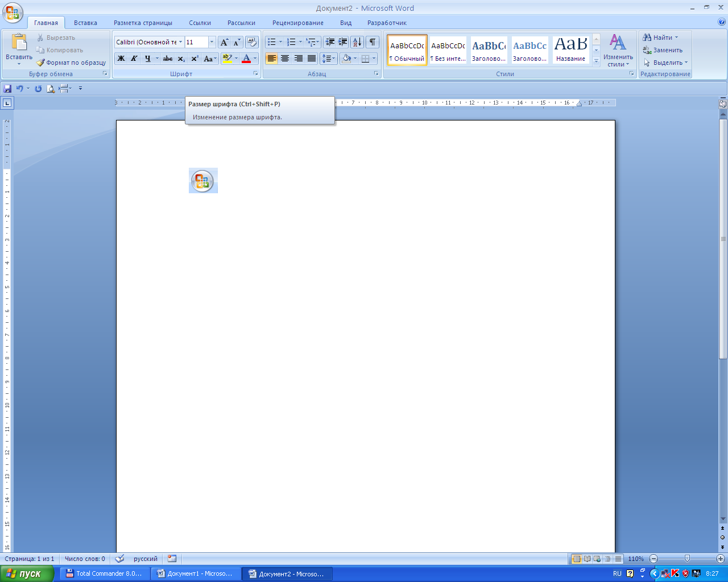Click the Find (Найти) binoculars button
728x582 pixels.
(x=660, y=38)
